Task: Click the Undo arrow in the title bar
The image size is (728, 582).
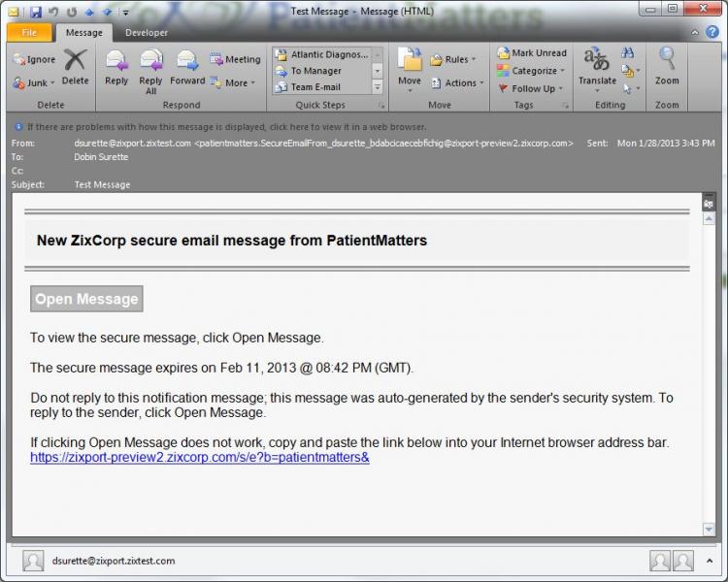Action: [53, 12]
